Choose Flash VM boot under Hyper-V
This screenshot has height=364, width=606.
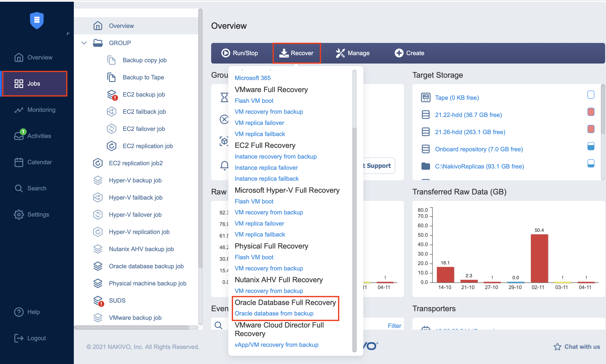click(x=254, y=201)
